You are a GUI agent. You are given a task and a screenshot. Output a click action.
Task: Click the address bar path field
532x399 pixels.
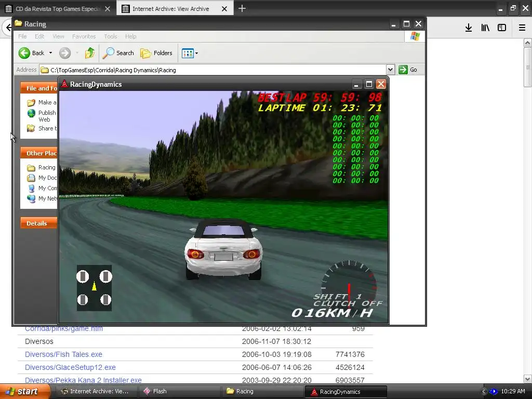212,70
